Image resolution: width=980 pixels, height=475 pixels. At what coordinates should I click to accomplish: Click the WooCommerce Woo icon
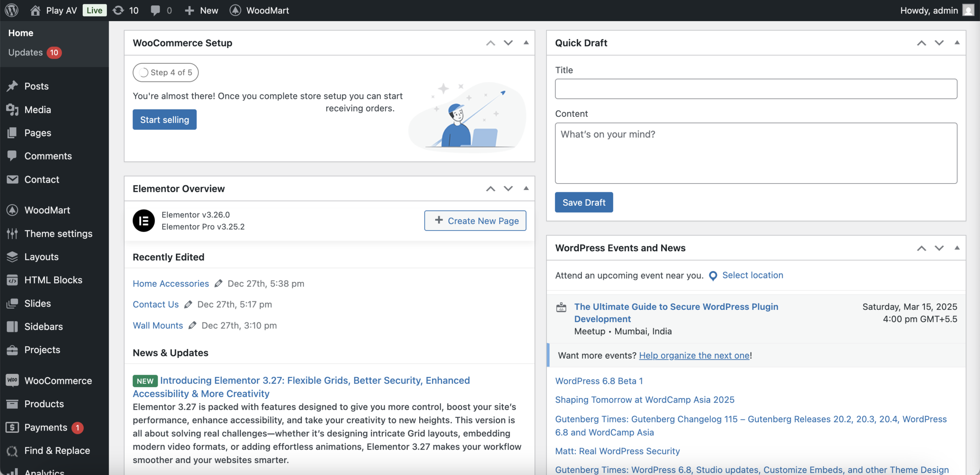pyautogui.click(x=12, y=380)
